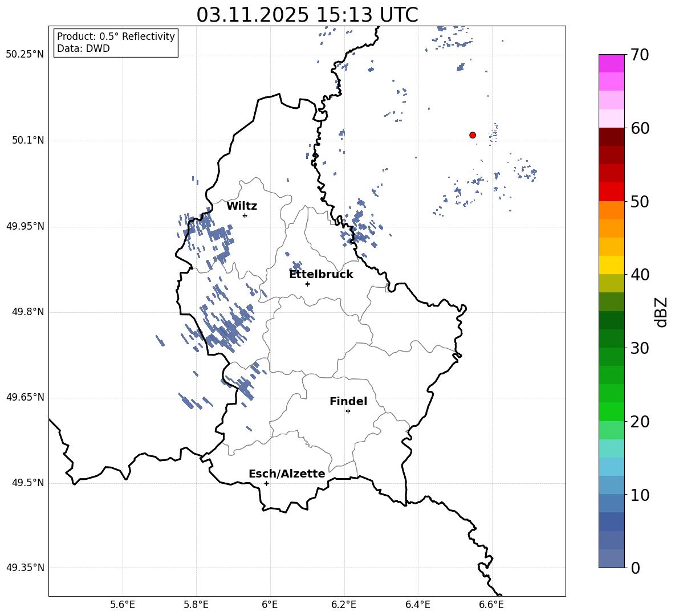Click the Data: DWD text
675x616 pixels.
click(83, 48)
